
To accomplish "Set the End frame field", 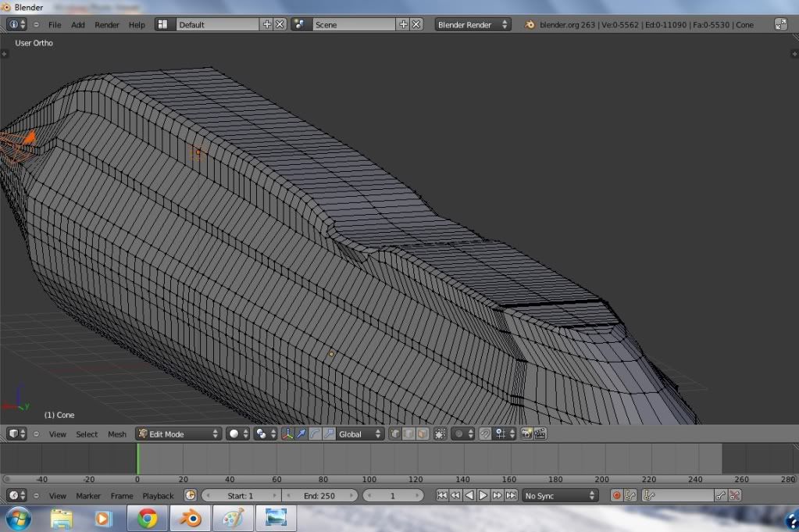I will 319,495.
